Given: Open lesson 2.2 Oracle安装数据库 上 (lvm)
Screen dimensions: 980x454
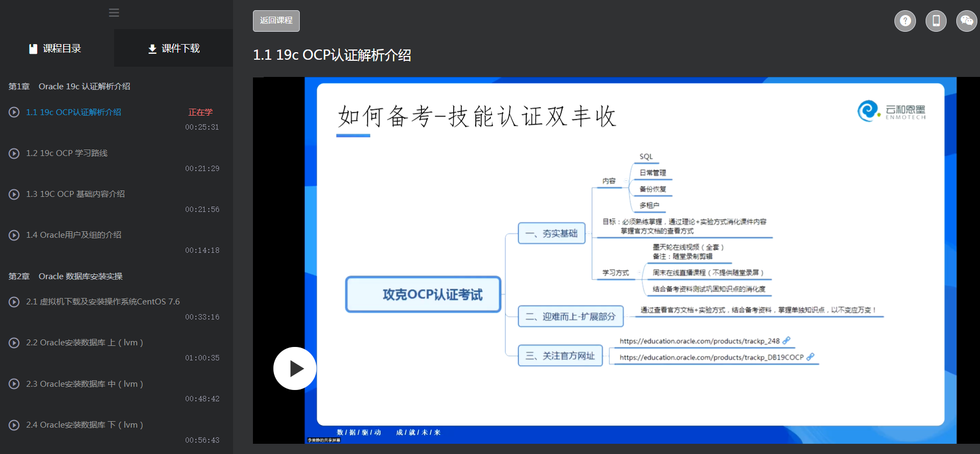Looking at the screenshot, I should tap(84, 343).
